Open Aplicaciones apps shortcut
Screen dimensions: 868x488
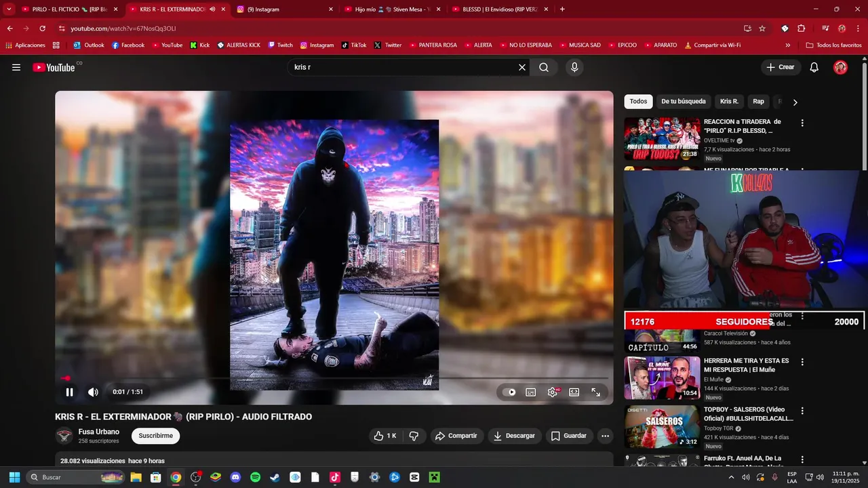pos(25,45)
